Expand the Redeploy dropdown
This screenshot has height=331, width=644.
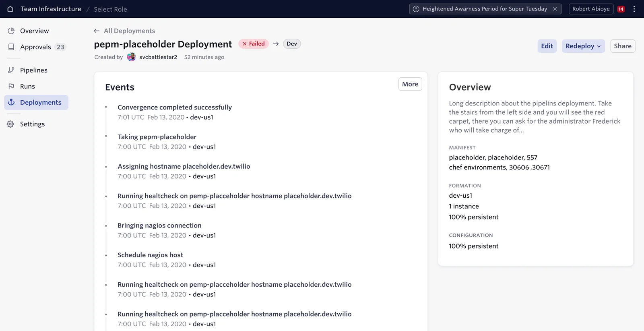[x=583, y=46]
